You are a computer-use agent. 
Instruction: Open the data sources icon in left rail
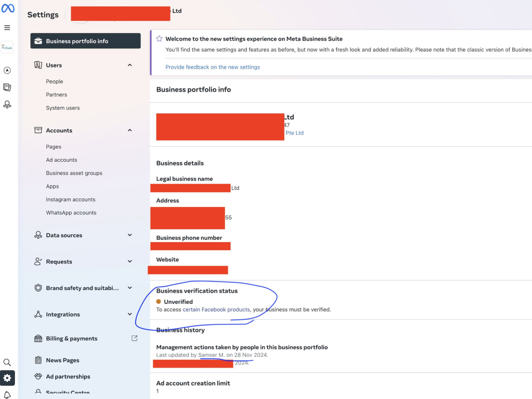[x=7, y=104]
